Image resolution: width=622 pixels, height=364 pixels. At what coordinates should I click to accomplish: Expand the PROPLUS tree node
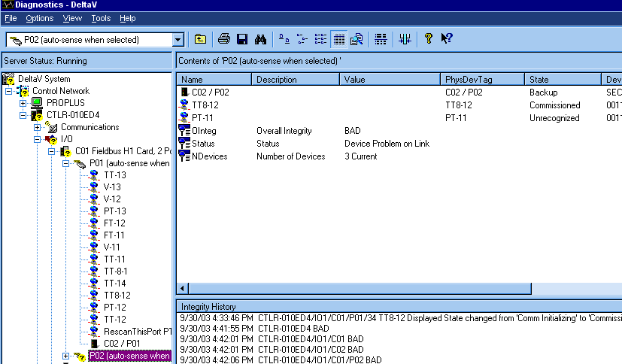pyautogui.click(x=23, y=104)
